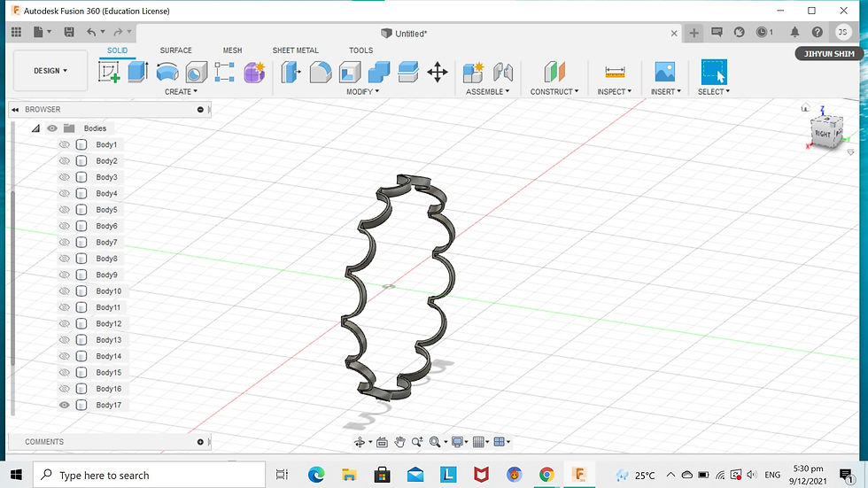
Task: Expand the SELECT menu
Action: [714, 92]
